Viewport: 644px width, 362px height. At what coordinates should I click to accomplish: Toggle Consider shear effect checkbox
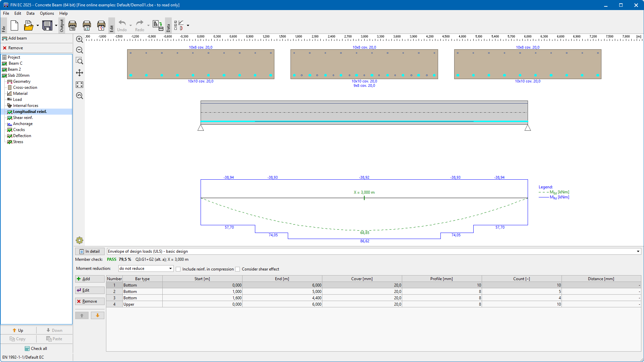238,269
